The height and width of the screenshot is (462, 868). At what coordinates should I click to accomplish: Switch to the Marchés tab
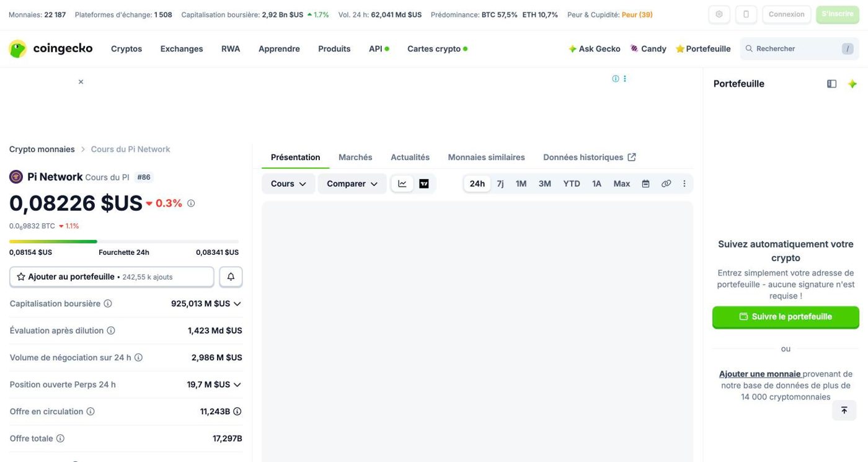coord(355,158)
